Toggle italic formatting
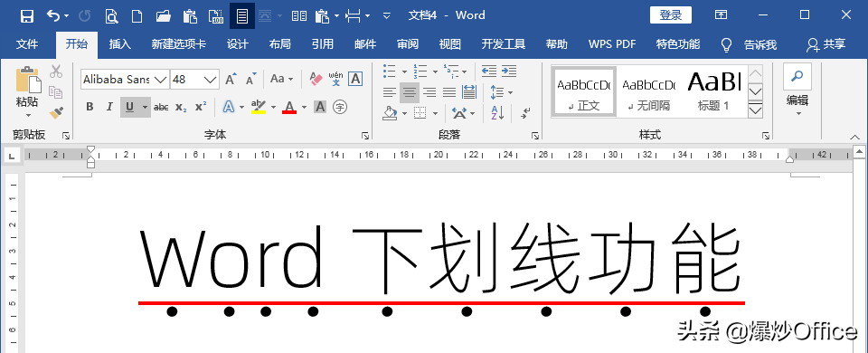This screenshot has width=868, height=353. (109, 107)
